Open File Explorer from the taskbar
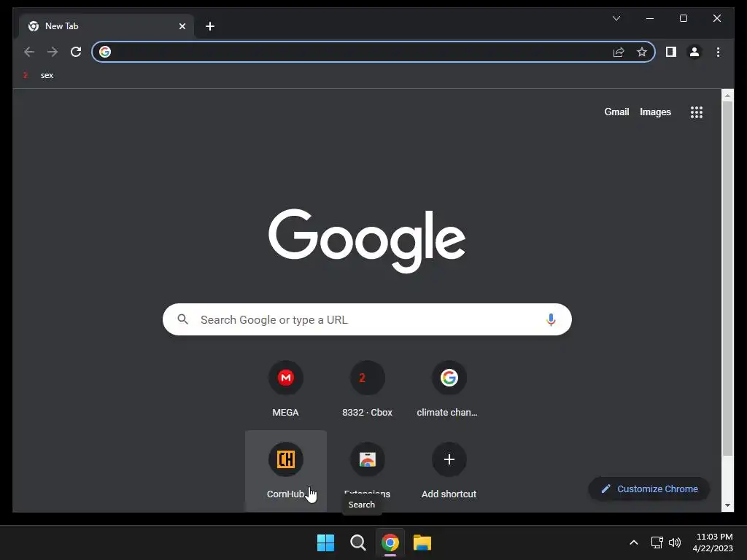This screenshot has height=560, width=747. [422, 542]
